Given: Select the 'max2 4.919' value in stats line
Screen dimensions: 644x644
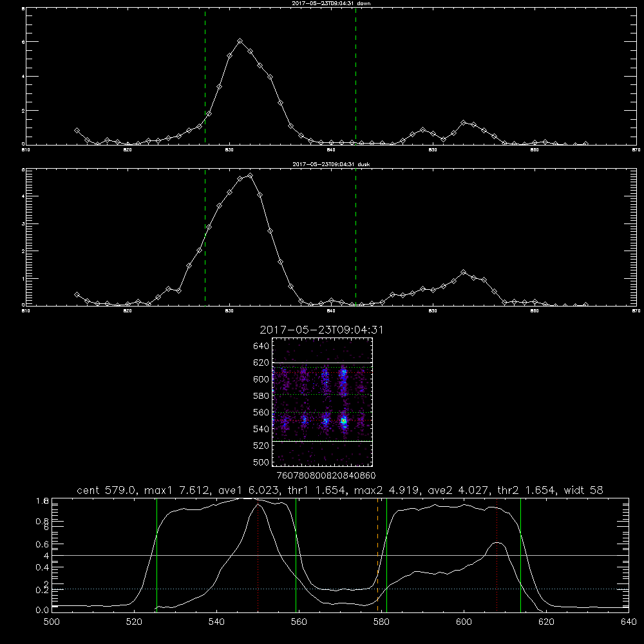Looking at the screenshot, I should click(x=385, y=490).
